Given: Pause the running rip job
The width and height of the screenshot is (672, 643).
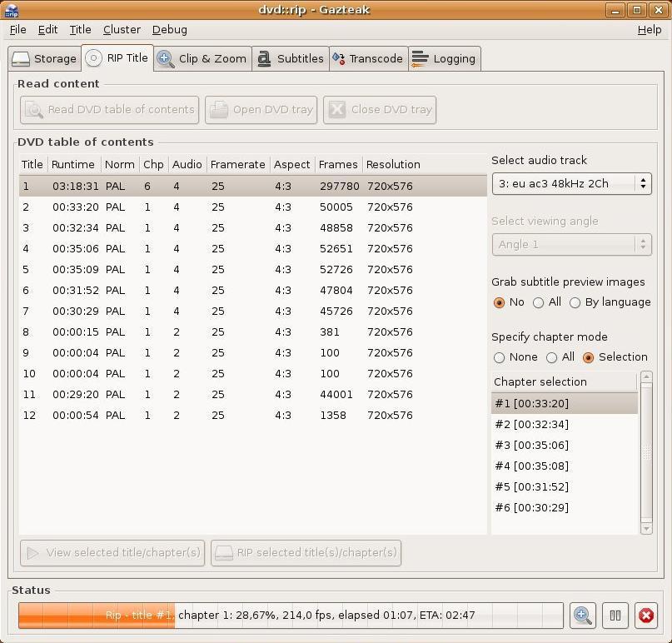Looking at the screenshot, I should click(x=615, y=616).
